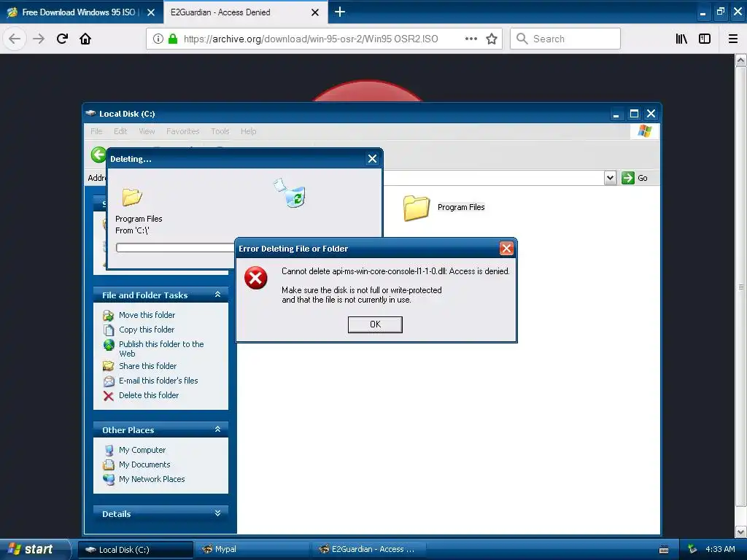Select the Program Files folder in Explorer
The width and height of the screenshot is (747, 560).
click(444, 208)
